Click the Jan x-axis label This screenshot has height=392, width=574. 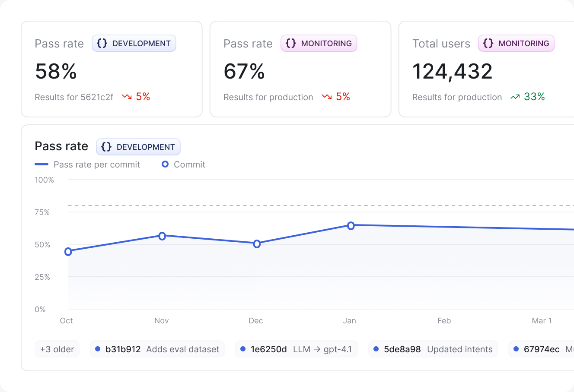350,321
